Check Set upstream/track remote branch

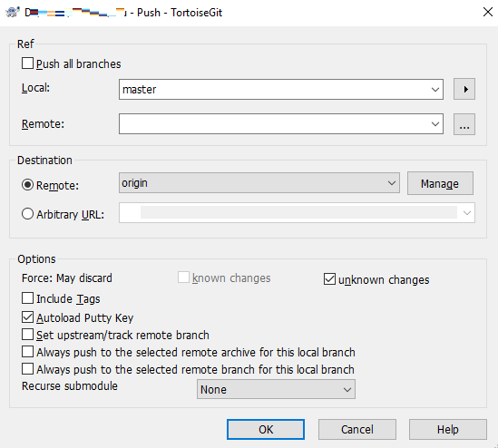(27, 335)
